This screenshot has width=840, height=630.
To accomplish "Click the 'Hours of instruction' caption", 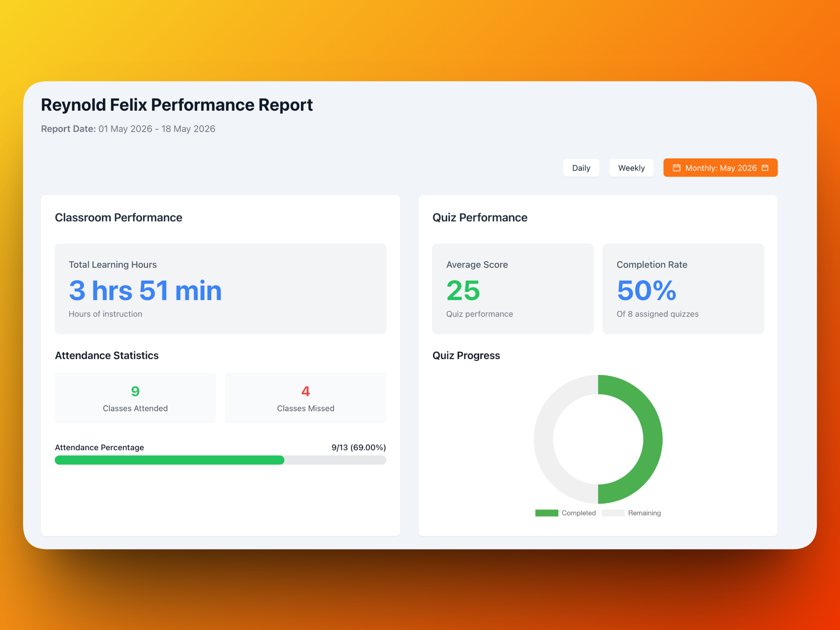I will pos(105,314).
